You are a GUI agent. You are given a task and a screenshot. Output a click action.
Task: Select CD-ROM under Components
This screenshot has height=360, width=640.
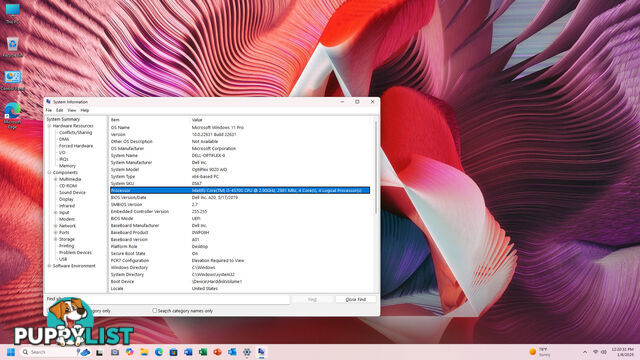68,186
